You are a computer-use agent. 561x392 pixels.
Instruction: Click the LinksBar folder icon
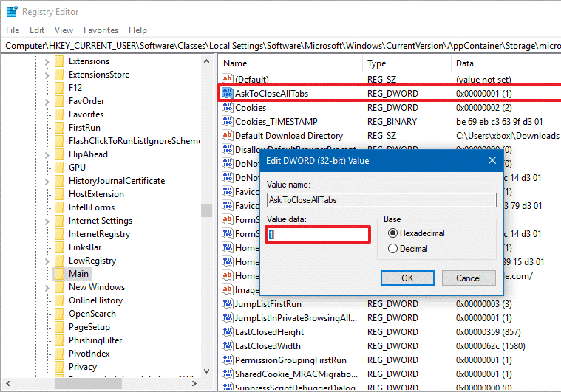(59, 247)
